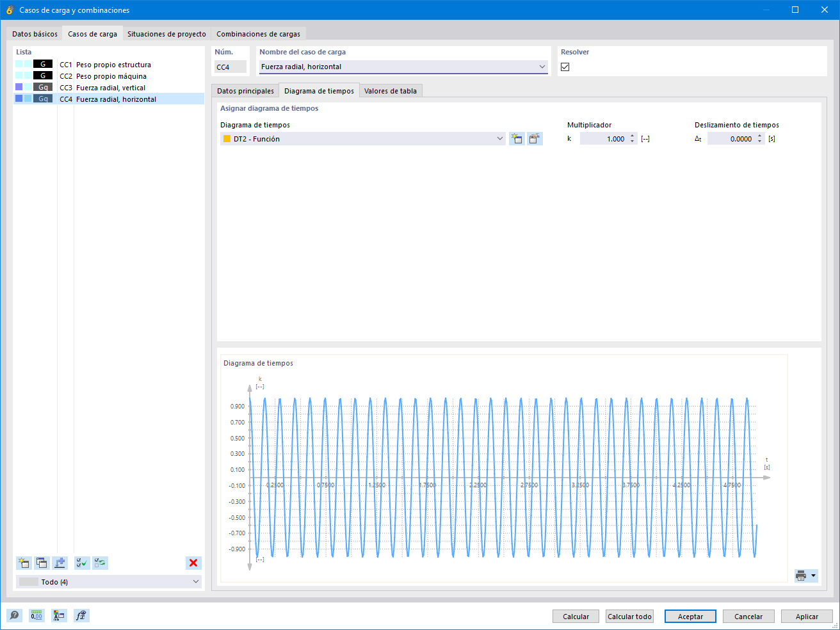Click the multiplier k input field
Screen dimensions: 840x630
tap(604, 139)
